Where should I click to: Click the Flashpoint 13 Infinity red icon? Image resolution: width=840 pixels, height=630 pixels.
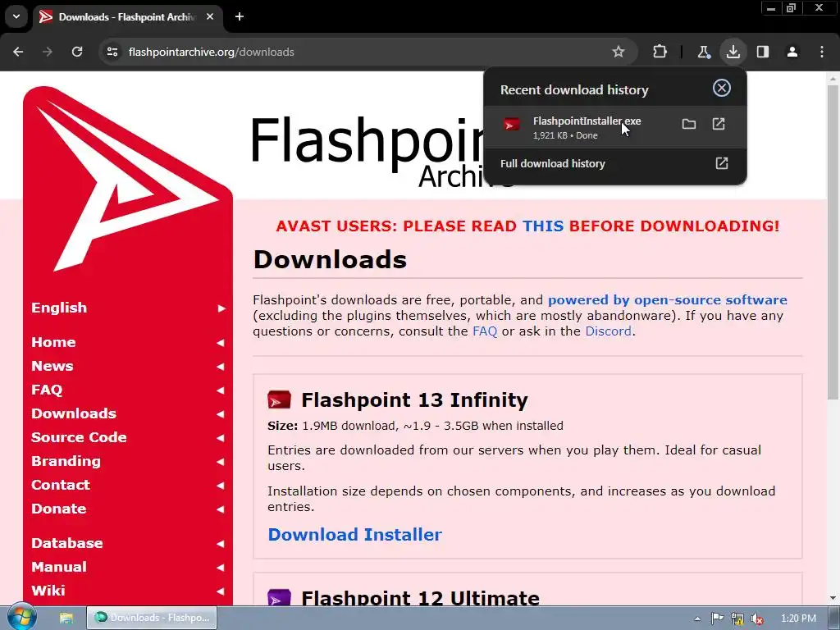[x=279, y=399]
